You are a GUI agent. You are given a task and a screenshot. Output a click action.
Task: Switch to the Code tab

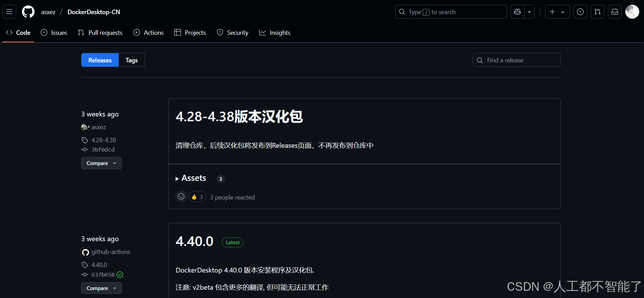coord(18,32)
